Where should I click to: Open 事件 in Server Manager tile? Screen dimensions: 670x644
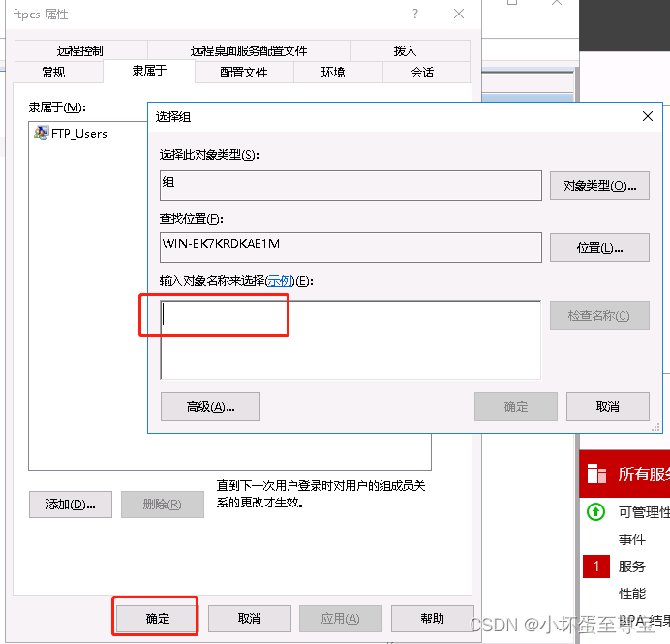pos(632,539)
